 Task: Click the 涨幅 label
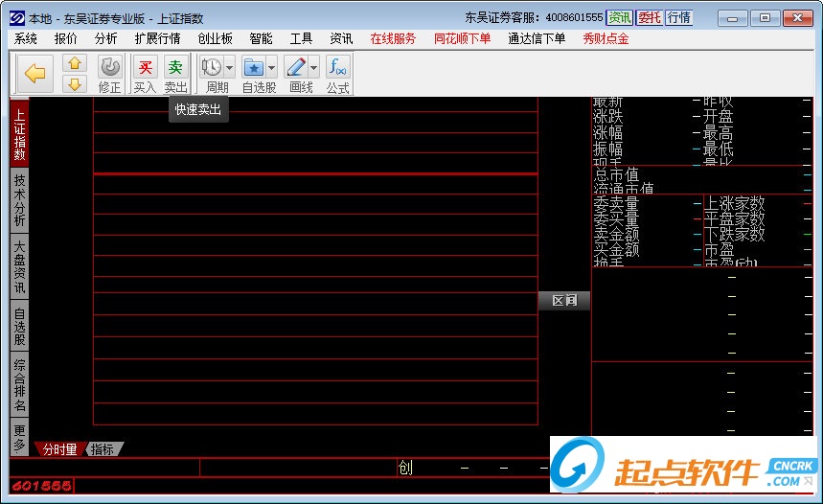click(x=607, y=133)
